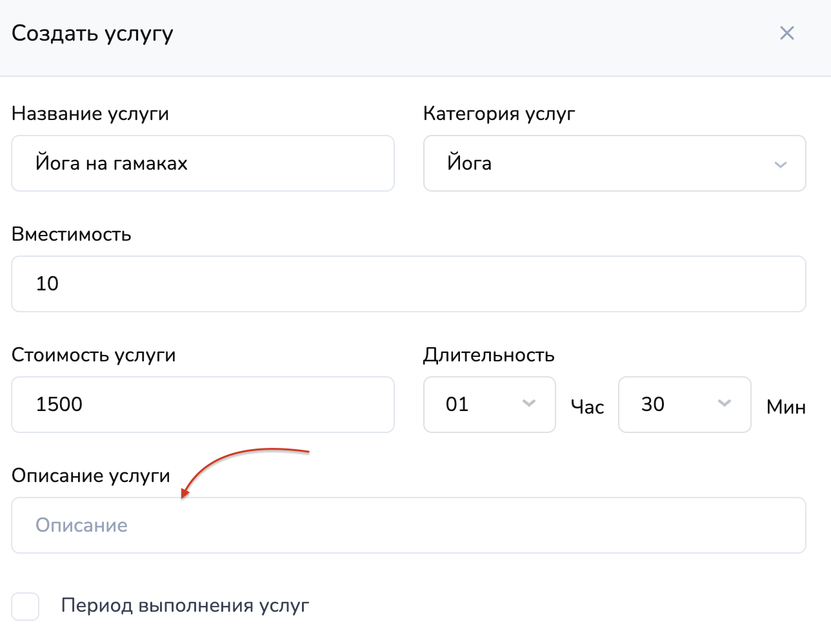Viewport: 831px width, 644px height.
Task: Click the Длительность label
Action: click(488, 355)
